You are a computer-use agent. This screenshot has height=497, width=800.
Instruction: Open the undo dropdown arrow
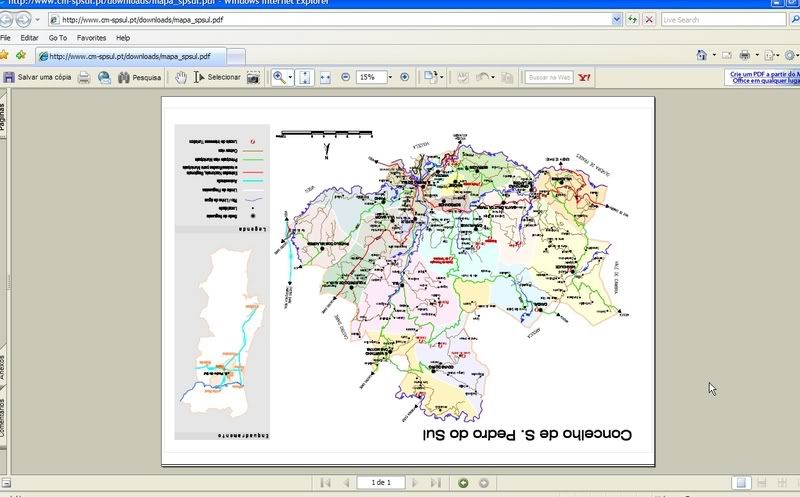[493, 78]
